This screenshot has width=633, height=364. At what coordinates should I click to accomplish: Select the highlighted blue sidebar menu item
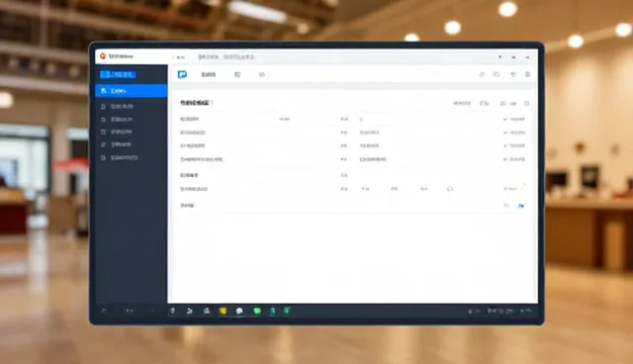[x=132, y=91]
